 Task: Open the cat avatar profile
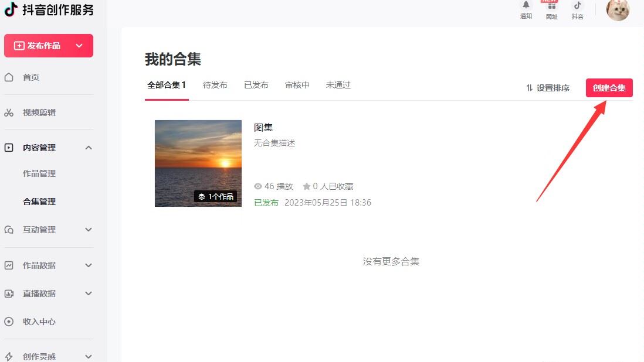pos(618,10)
